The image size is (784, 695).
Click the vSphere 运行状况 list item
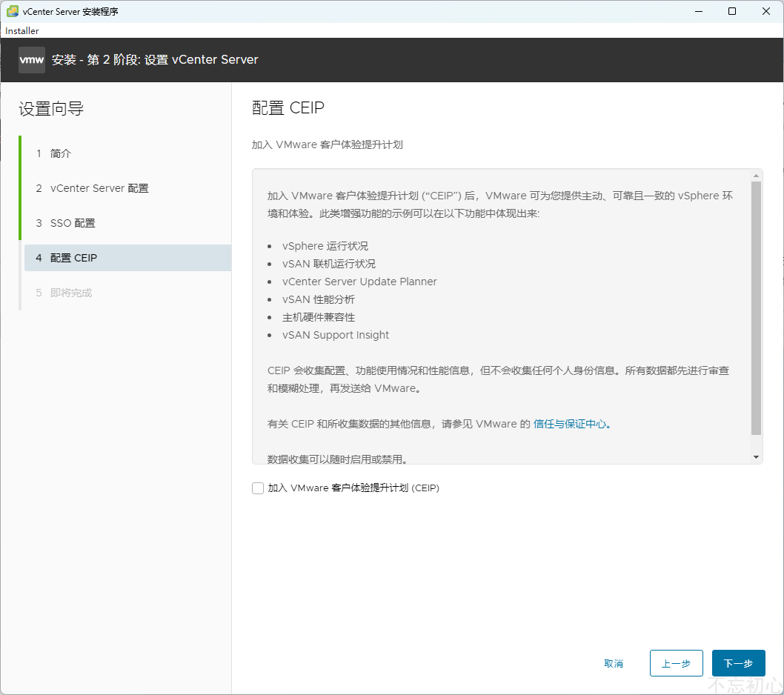click(x=325, y=246)
